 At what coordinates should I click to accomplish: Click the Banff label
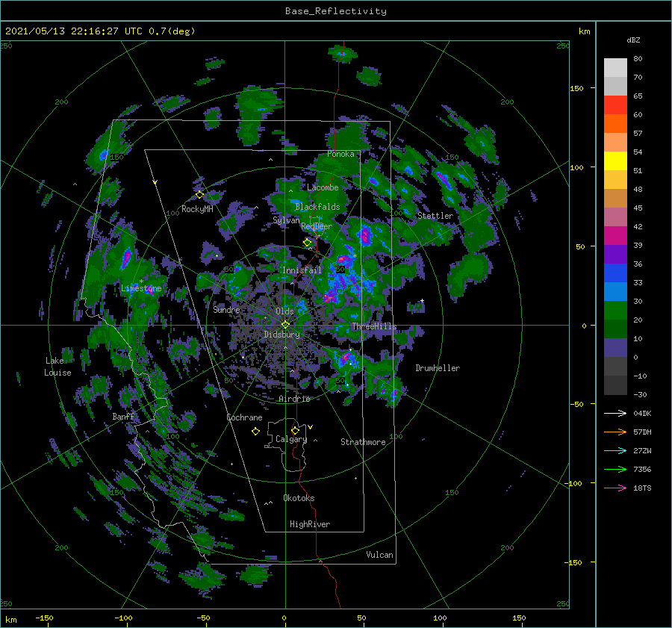pyautogui.click(x=123, y=416)
